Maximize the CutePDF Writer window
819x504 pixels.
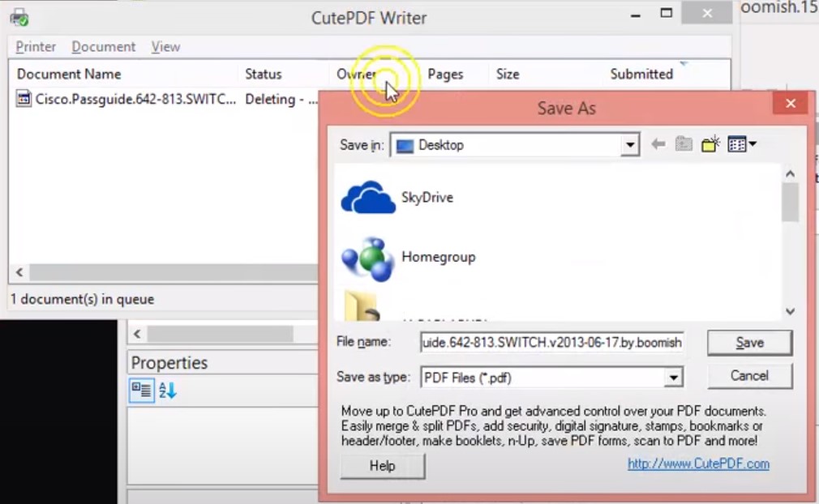coord(666,14)
